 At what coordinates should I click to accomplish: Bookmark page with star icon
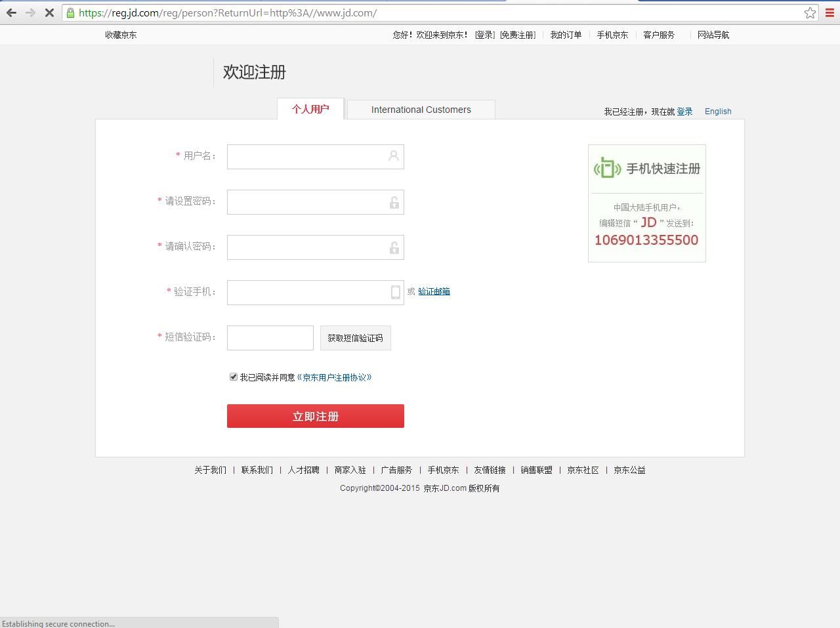(810, 12)
